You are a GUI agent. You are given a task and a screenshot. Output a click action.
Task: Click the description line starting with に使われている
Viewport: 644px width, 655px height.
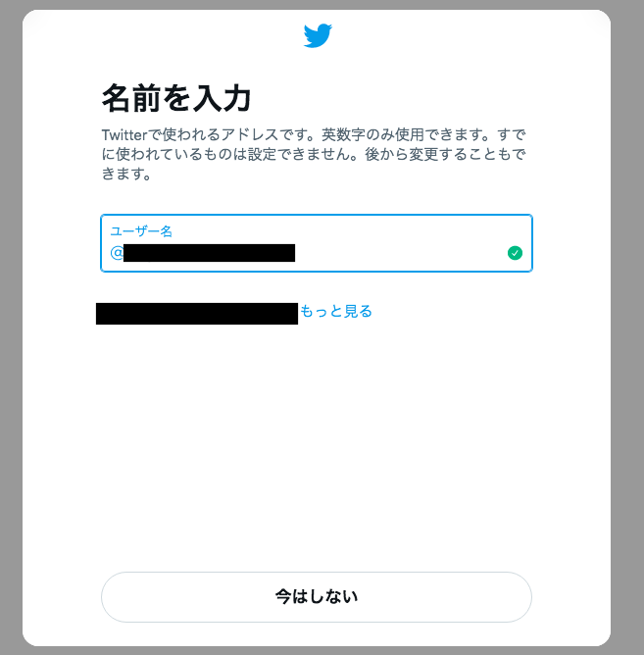(x=314, y=154)
